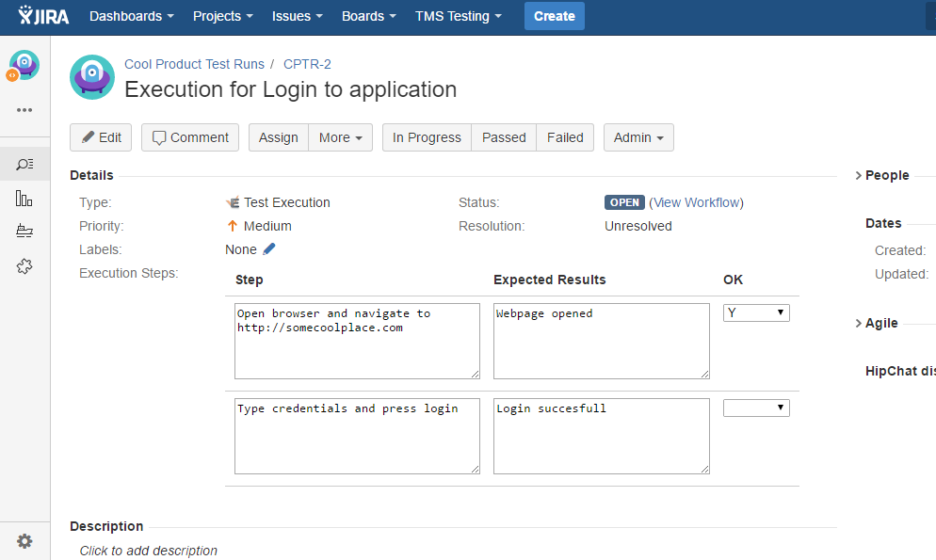Select the magnifier Issues sidebar icon
Screen dimensions: 936x560
(x=24, y=163)
